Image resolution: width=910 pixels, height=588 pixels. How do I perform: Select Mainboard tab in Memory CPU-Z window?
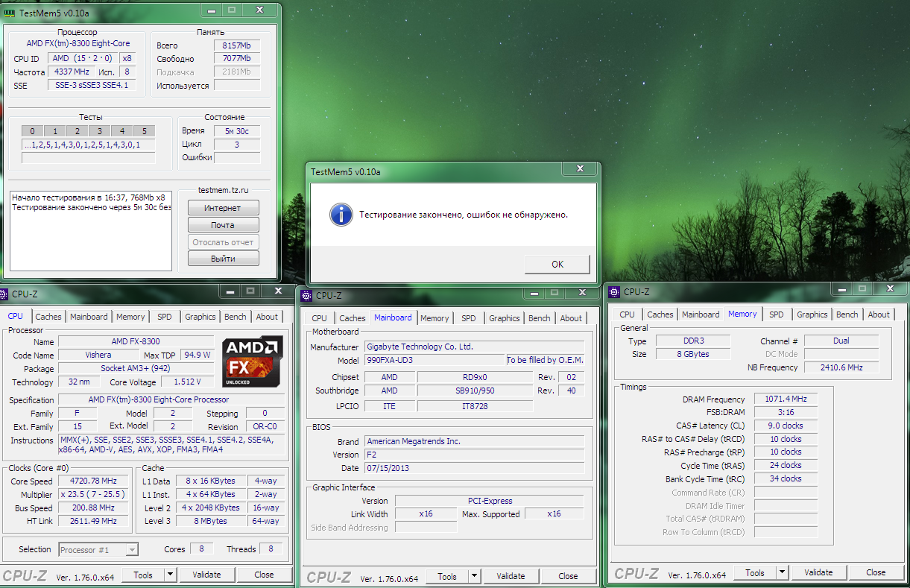(701, 314)
